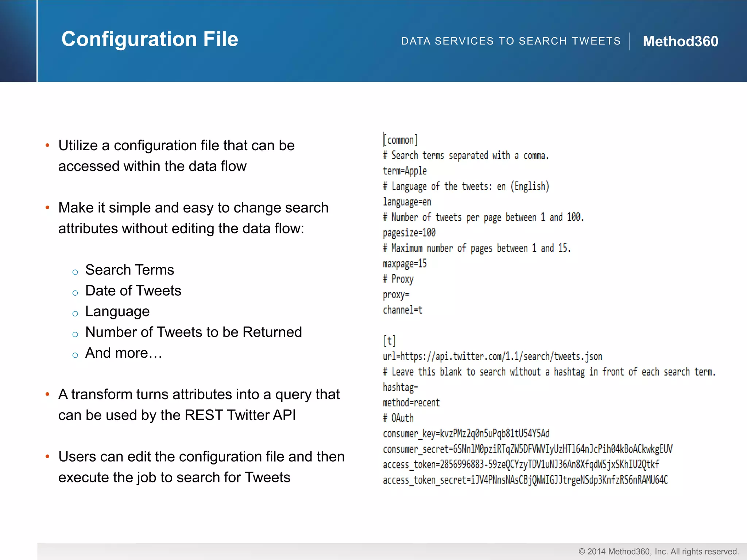Select the 'Users can edit the configuration' bullet
Viewport: 747px width, 560px height.
(x=201, y=467)
